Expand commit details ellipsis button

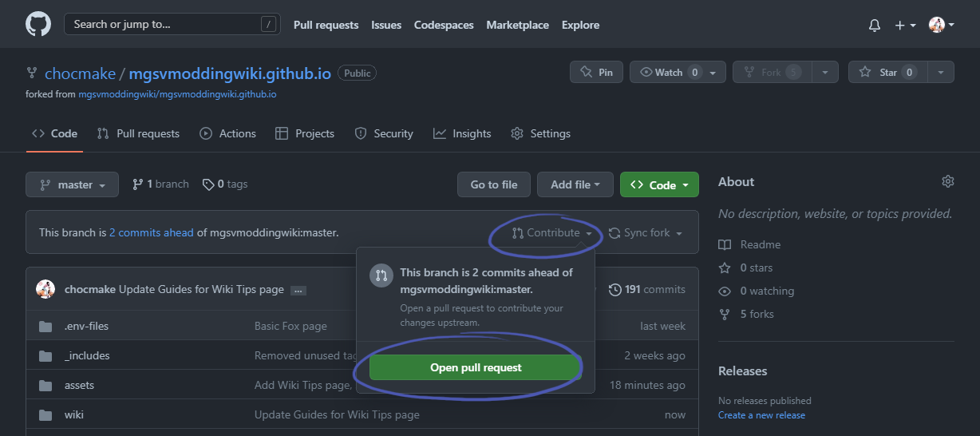(x=298, y=290)
